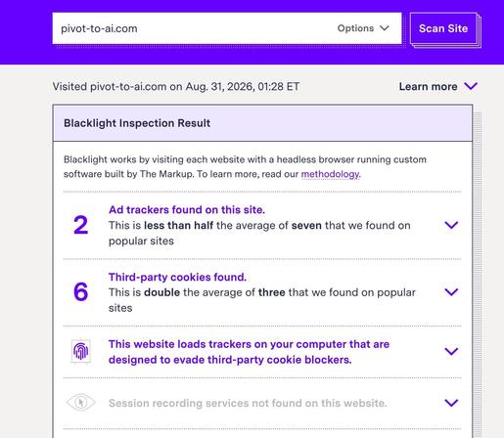Viewport: 504px width, 438px height.
Task: Click the Learn more chevron arrow
Action: [471, 86]
